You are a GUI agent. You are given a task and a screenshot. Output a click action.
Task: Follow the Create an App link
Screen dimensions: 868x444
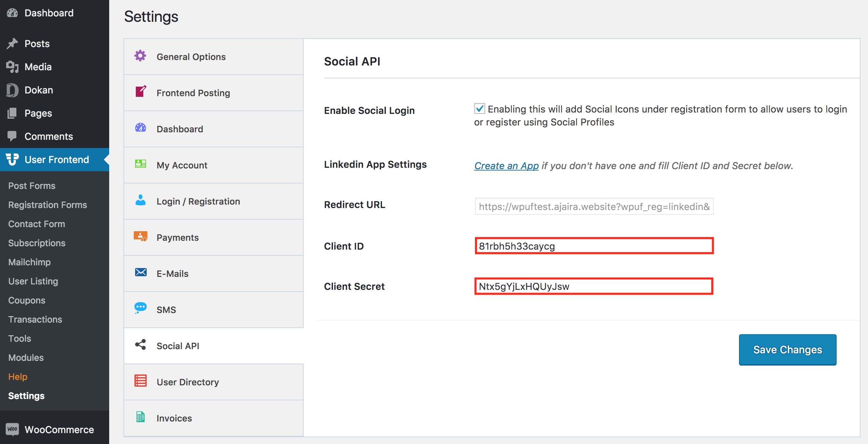pyautogui.click(x=506, y=166)
